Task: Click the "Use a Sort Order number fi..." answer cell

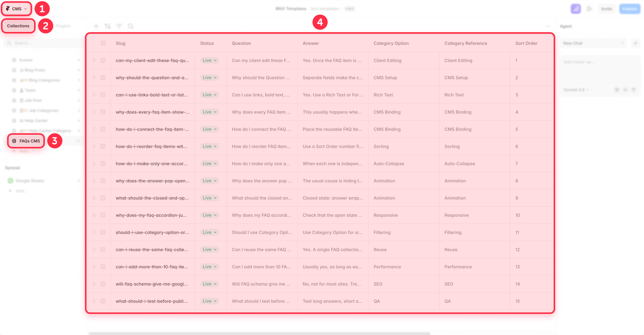Action: [333, 146]
